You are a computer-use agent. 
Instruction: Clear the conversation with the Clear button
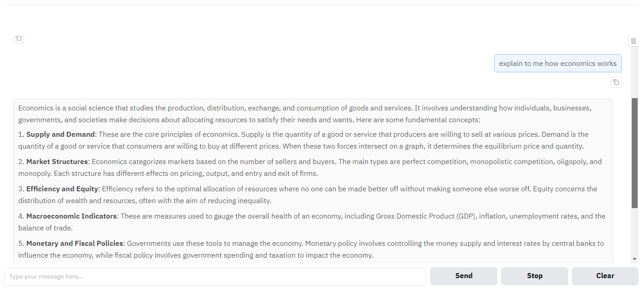pyautogui.click(x=605, y=276)
